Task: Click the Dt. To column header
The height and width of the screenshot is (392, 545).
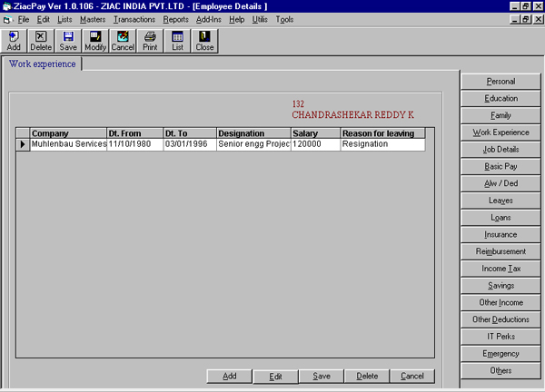Action: point(190,133)
